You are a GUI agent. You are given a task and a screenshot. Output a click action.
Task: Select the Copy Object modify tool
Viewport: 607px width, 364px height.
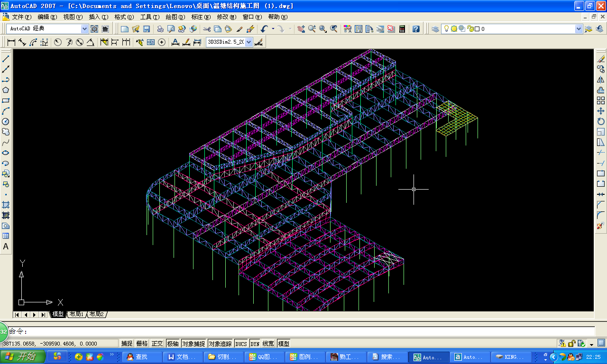601,69
